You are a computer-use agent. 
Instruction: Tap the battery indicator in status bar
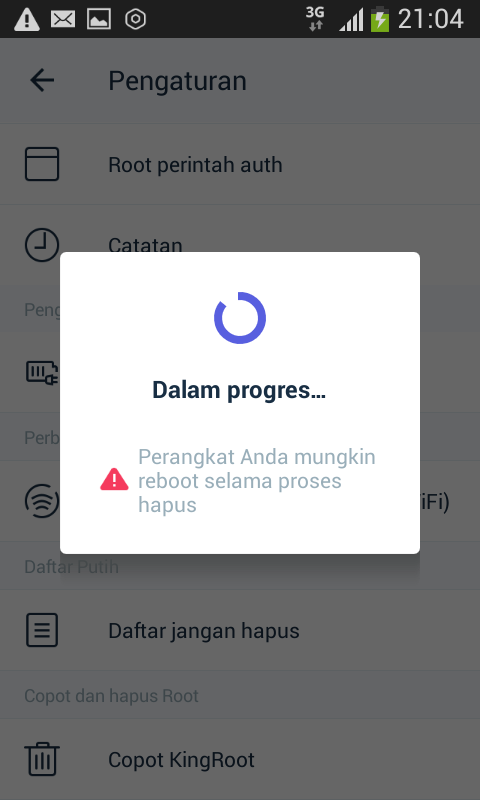(x=380, y=19)
